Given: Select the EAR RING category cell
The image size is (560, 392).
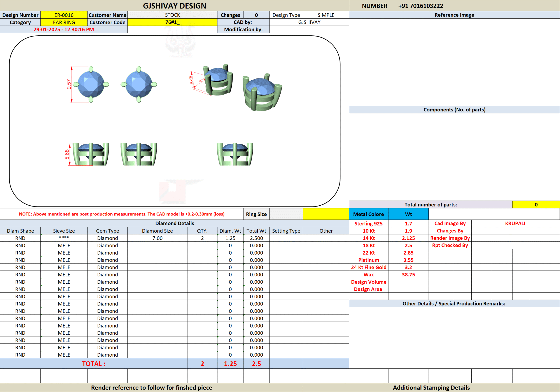Looking at the screenshot, I should (64, 23).
